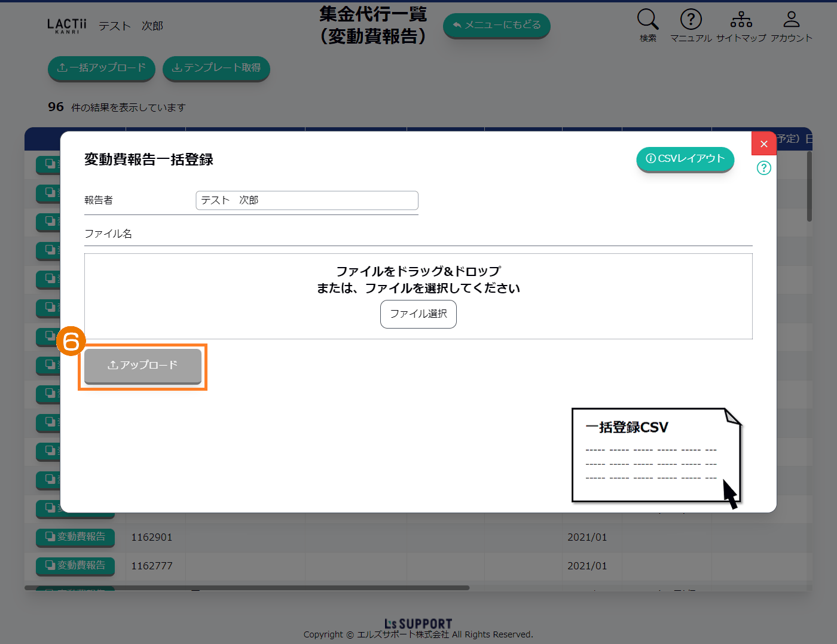837x644 pixels.
Task: Click the LACTii KANRI logo
Action: pos(67,26)
